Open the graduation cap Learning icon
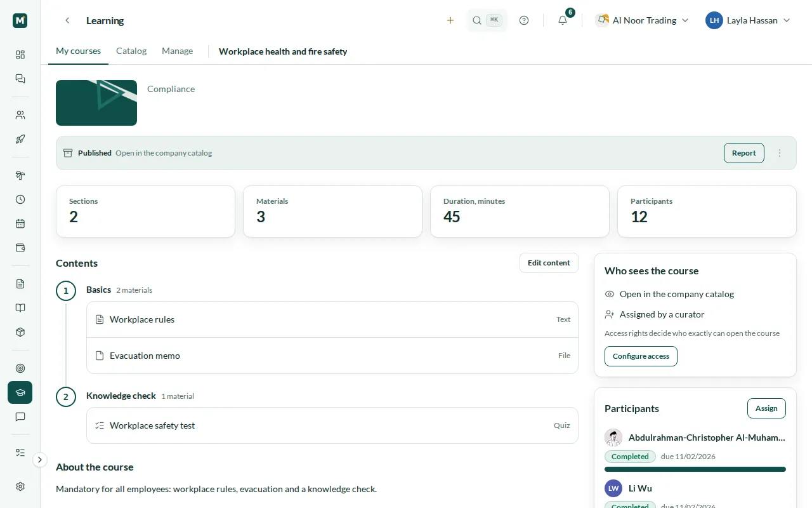This screenshot has height=508, width=812. click(x=20, y=392)
